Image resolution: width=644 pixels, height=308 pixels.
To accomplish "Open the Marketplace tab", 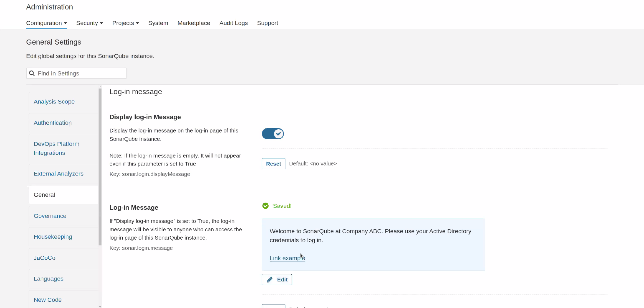I will point(193,23).
